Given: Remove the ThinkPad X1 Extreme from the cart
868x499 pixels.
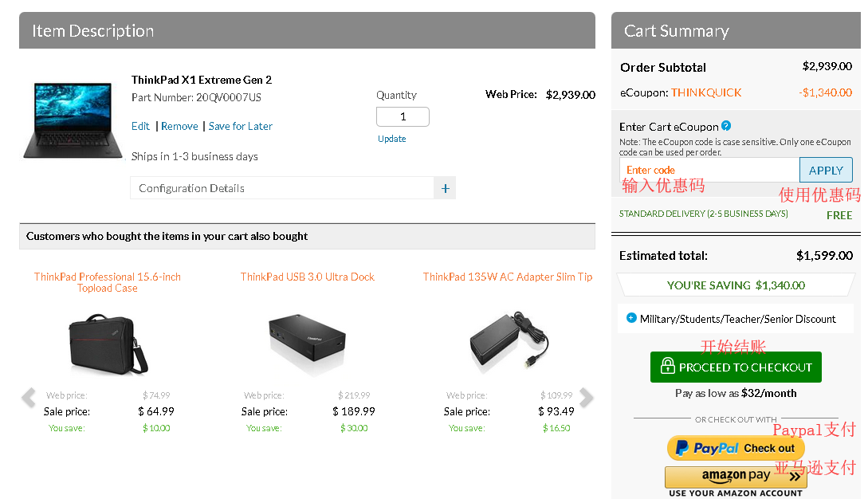Looking at the screenshot, I should 179,126.
